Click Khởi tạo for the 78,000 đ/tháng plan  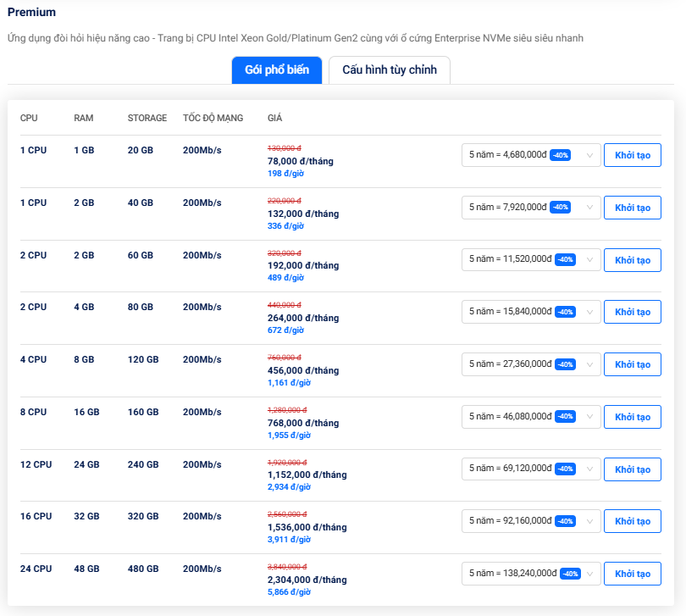pos(632,155)
